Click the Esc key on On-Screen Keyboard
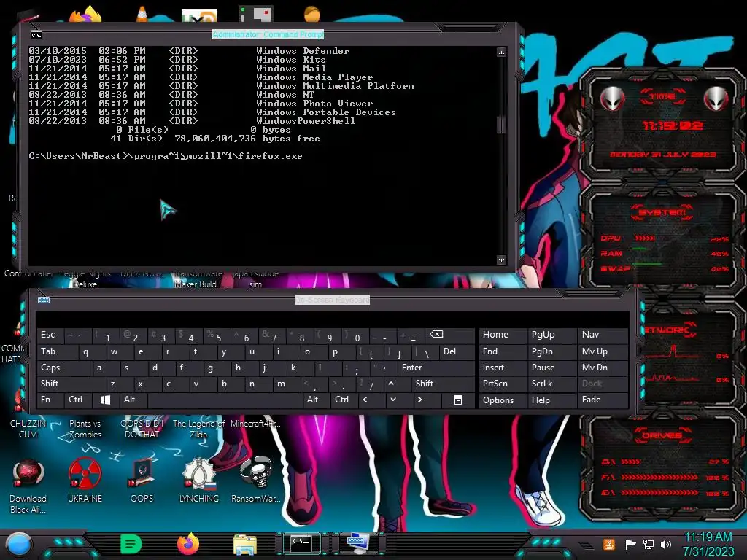The width and height of the screenshot is (747, 560). click(x=50, y=335)
